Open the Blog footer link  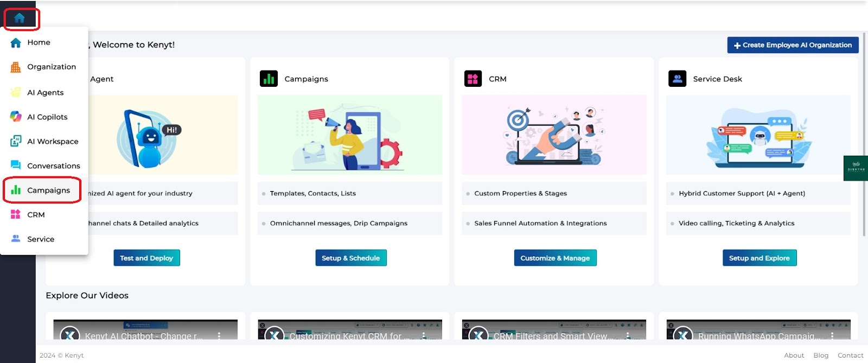click(821, 355)
